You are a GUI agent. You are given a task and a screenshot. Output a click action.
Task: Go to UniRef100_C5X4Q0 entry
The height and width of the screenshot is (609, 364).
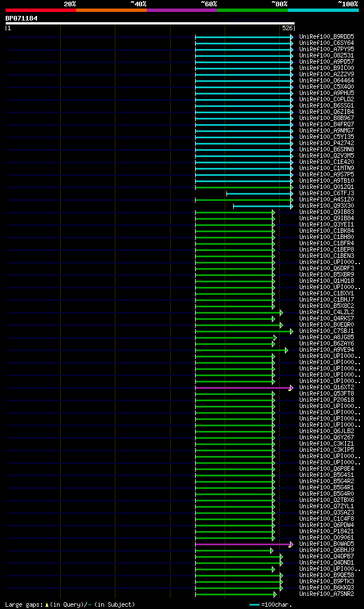pyautogui.click(x=326, y=87)
